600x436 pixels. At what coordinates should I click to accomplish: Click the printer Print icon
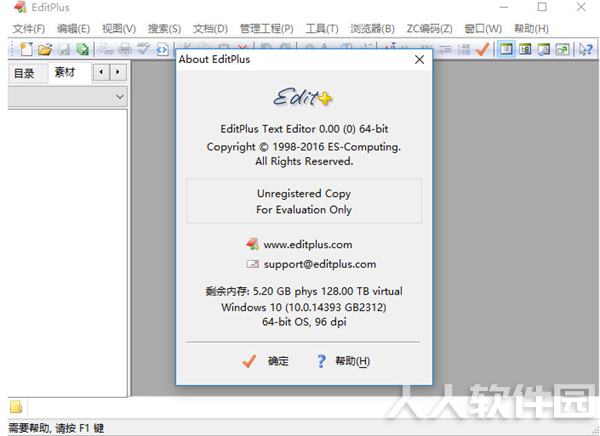coord(125,49)
